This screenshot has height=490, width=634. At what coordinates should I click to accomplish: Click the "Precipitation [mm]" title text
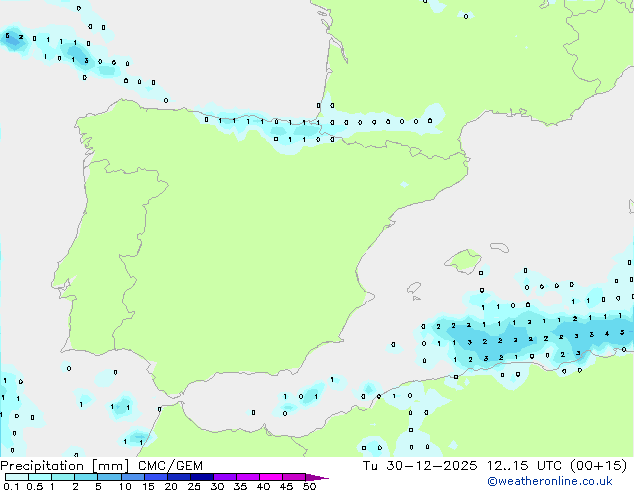(64, 466)
